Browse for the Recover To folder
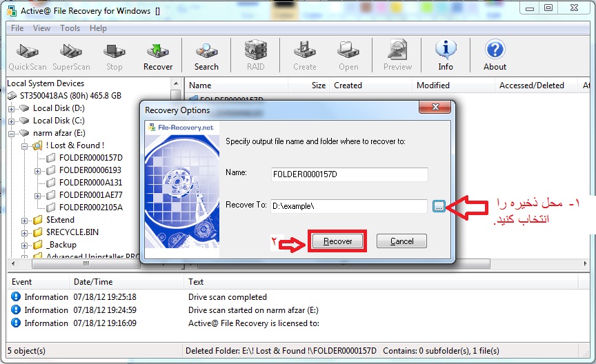Screen dimensions: 596x364 tap(439, 206)
